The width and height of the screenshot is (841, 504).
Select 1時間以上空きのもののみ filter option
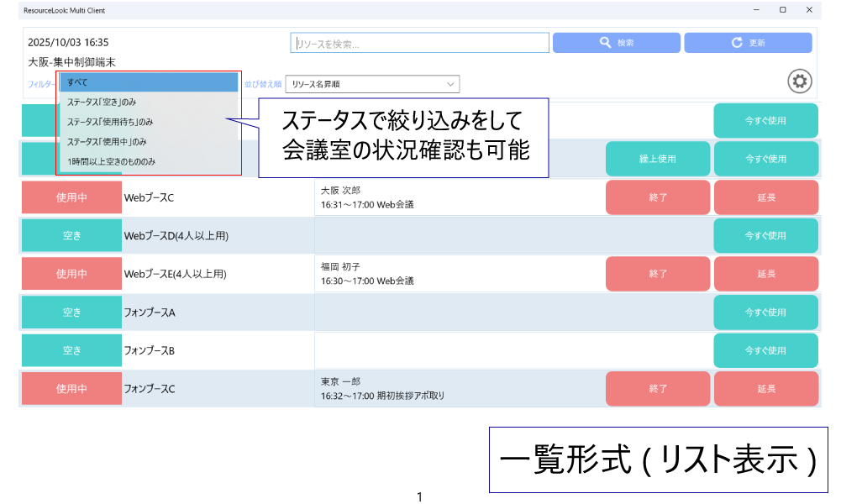point(149,161)
